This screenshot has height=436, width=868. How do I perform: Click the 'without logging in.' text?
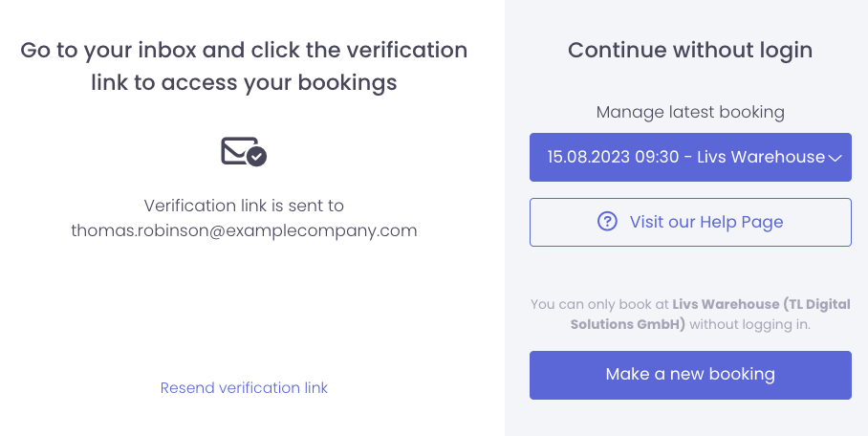coord(749,324)
